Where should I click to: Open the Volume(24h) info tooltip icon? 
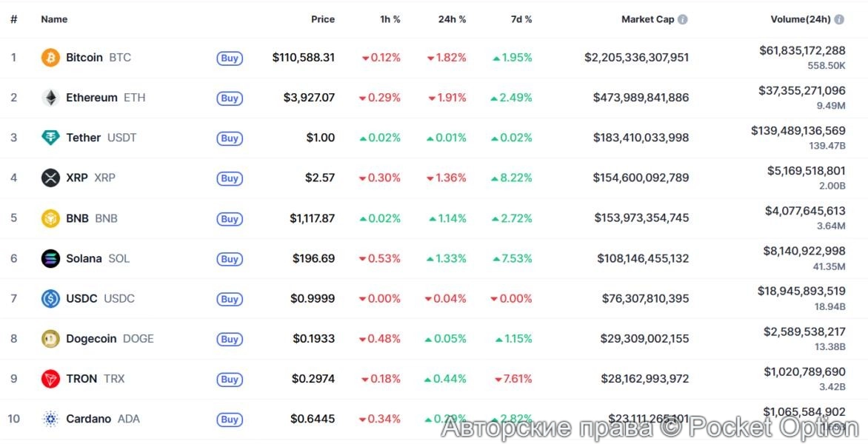[839, 19]
